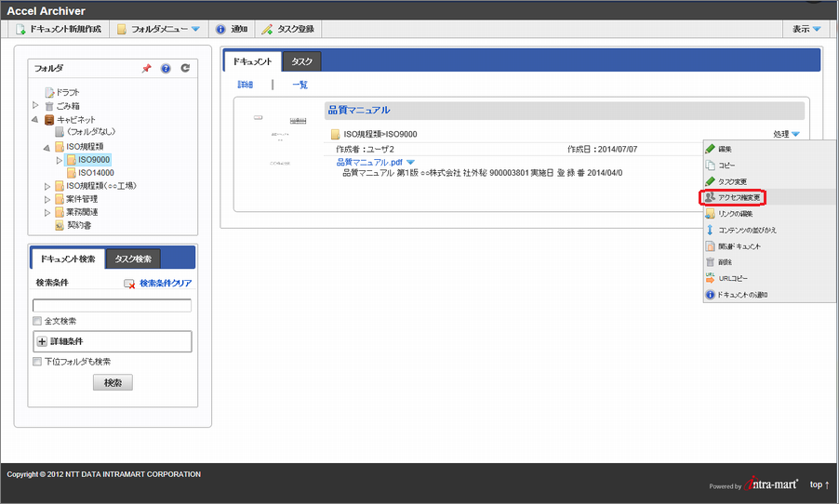
Task: Click the top link in footer
Action: pos(819,484)
